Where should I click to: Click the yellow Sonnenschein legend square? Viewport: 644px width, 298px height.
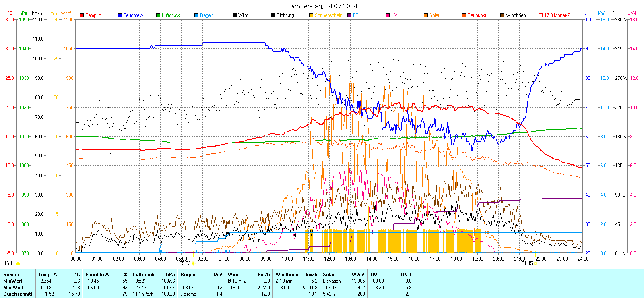[311, 15]
